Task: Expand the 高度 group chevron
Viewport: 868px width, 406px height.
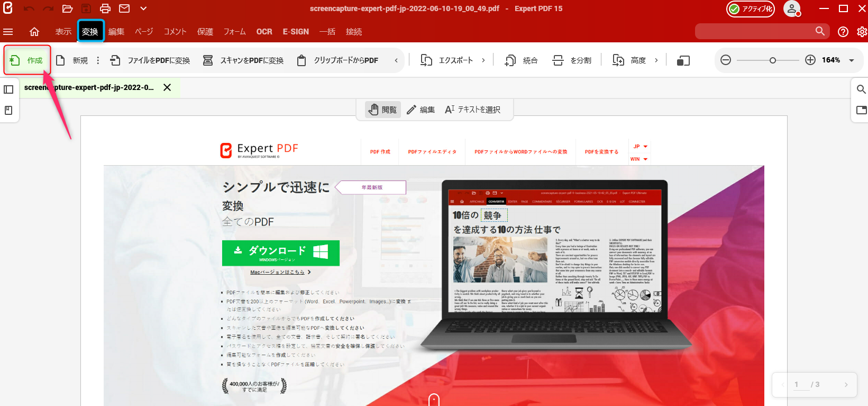Action: click(656, 60)
